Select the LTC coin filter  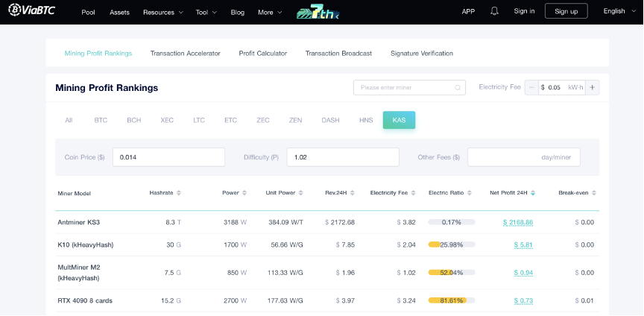199,120
